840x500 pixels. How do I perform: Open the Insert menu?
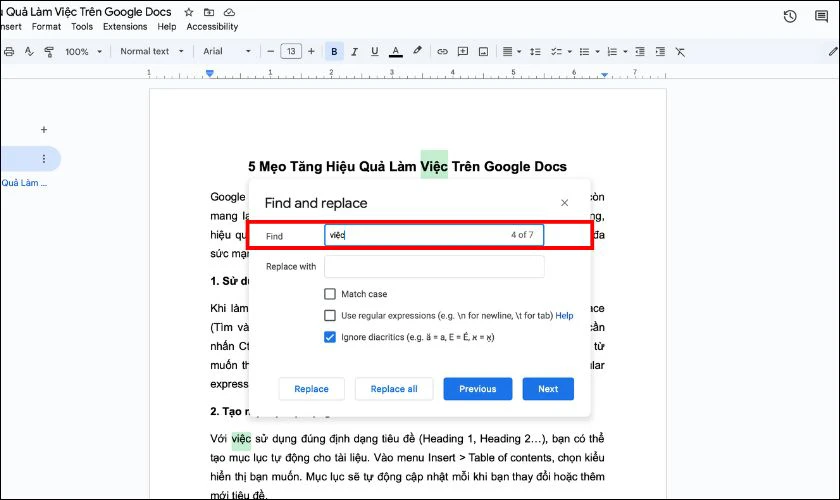(11, 26)
